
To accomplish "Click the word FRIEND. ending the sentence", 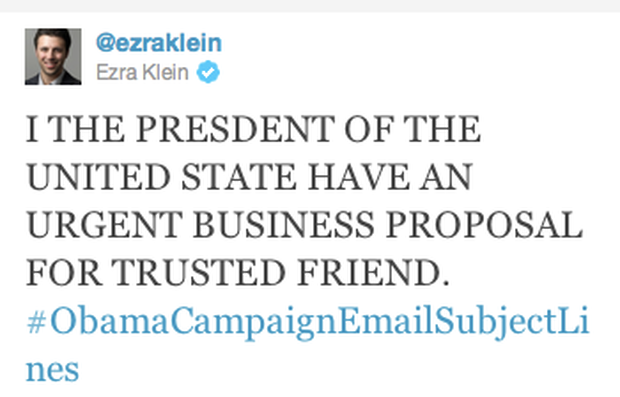I will pos(373,273).
